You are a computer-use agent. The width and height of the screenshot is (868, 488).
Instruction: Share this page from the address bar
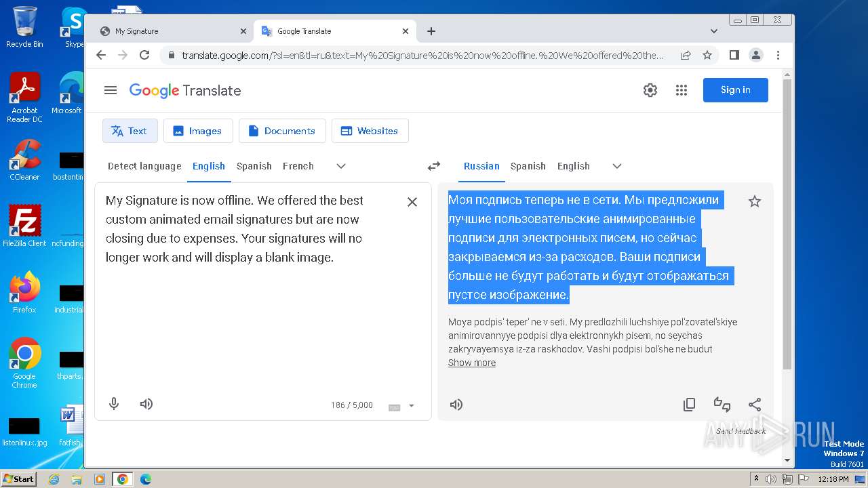(686, 55)
